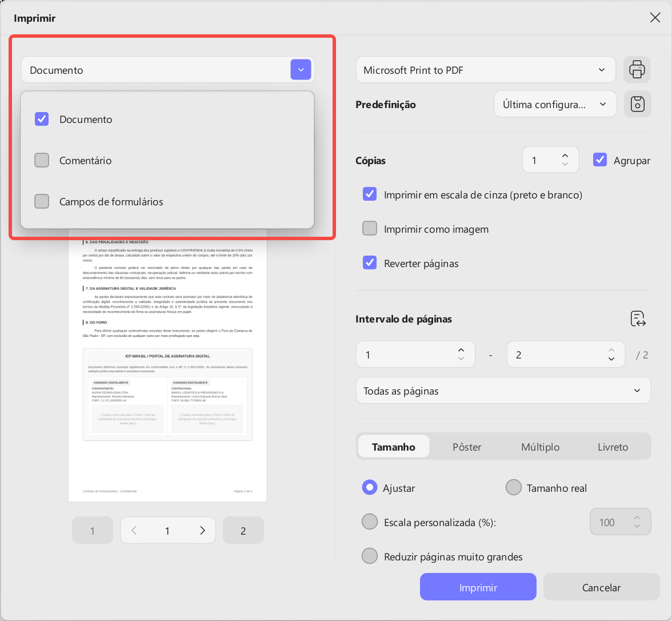Uncheck Reverter páginas
Screen dimensions: 672x621
point(370,263)
